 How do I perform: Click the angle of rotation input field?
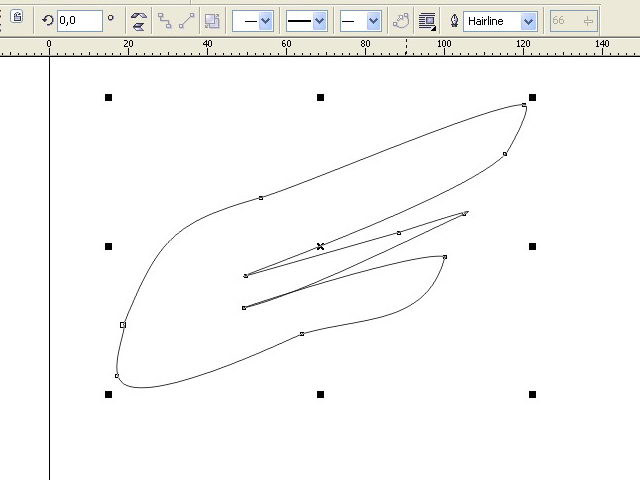(78, 20)
